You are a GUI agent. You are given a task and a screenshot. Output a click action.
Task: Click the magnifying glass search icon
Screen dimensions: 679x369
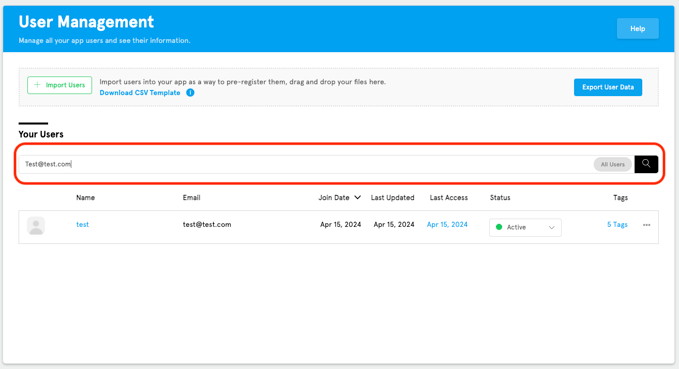[x=646, y=164]
